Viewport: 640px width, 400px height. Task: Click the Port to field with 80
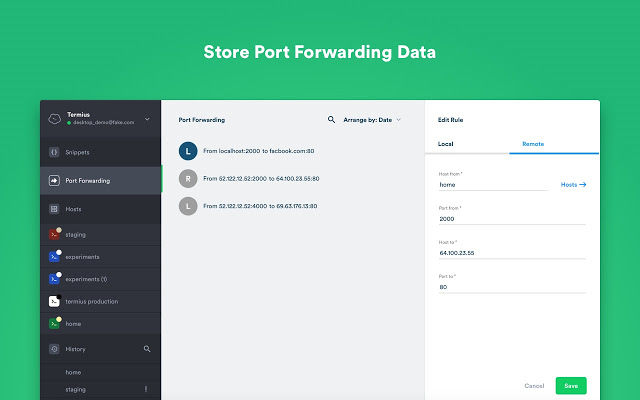(x=512, y=287)
